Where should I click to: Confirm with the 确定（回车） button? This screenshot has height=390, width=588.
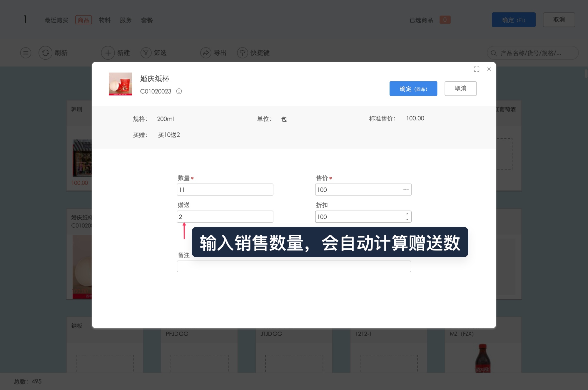click(413, 88)
